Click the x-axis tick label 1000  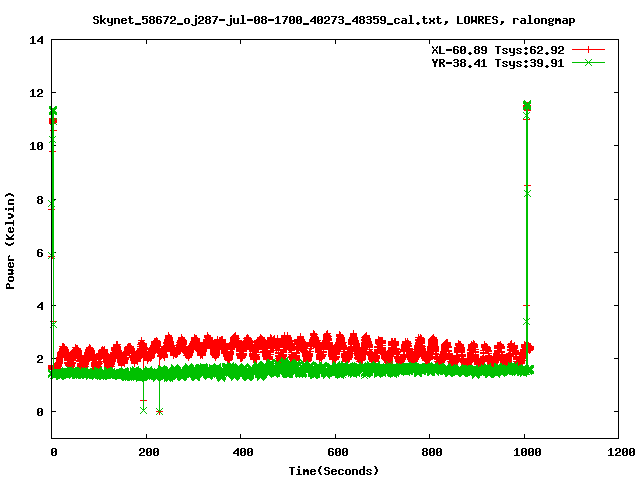[x=527, y=452]
